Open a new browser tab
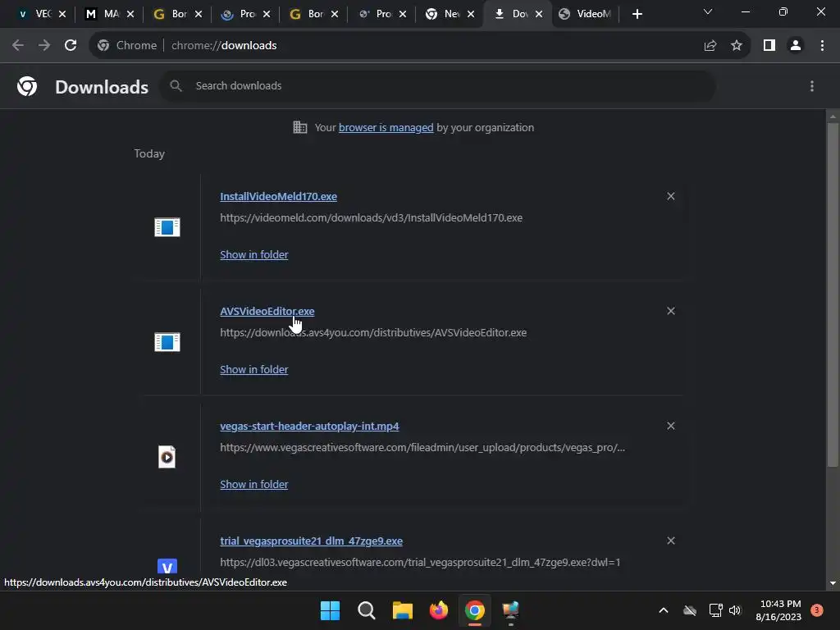The image size is (840, 630). tap(637, 14)
